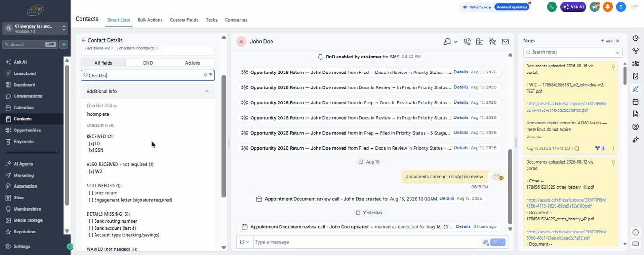This screenshot has height=255, width=644.
Task: Open the conversation channel dropdown chevron in header
Action: (456, 42)
